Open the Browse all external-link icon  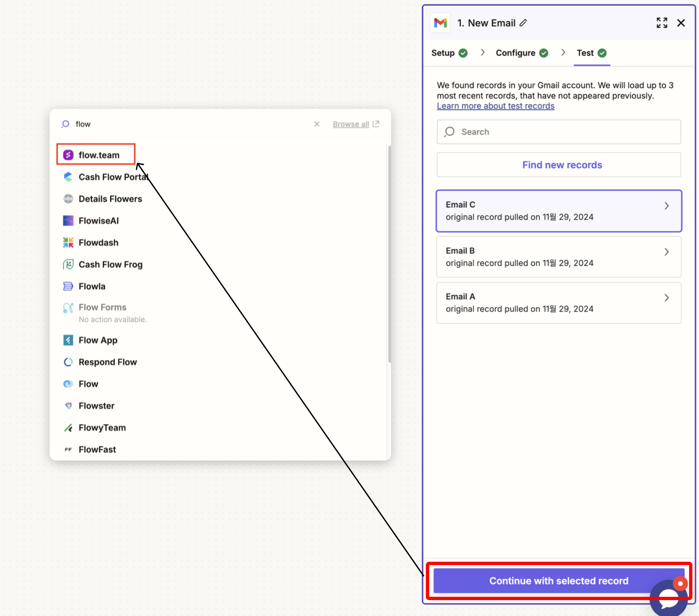376,124
